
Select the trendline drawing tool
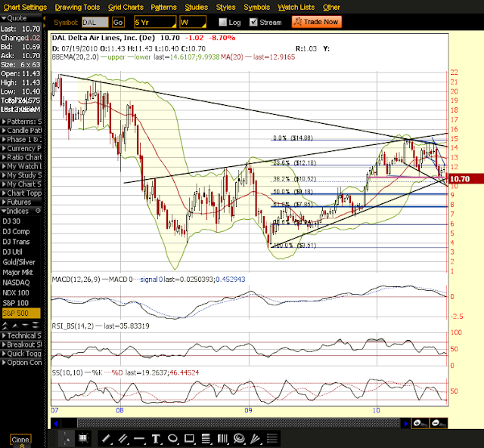pyautogui.click(x=106, y=438)
